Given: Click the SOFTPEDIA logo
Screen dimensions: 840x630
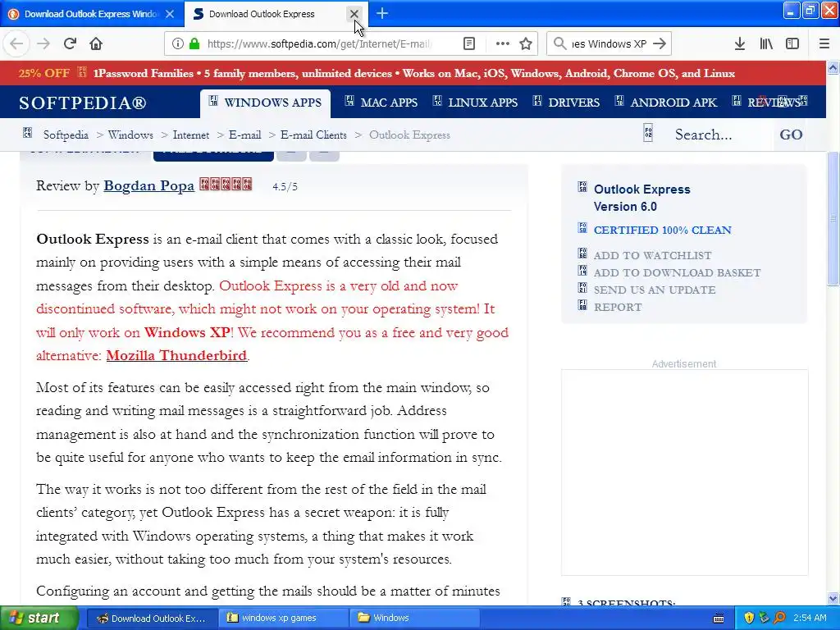Looking at the screenshot, I should (x=83, y=103).
